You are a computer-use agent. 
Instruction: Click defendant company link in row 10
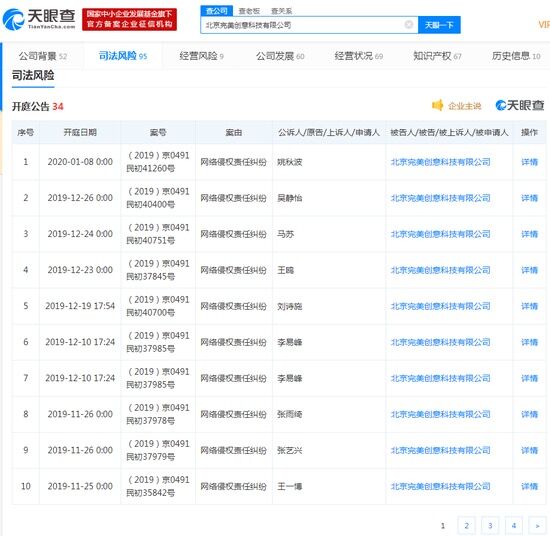(441, 487)
